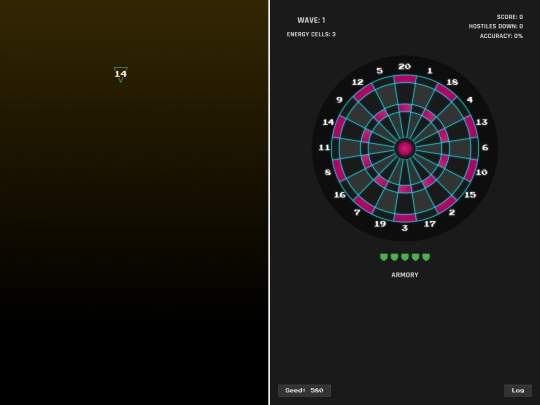
Task: Click the first green shield icon in armory
Action: [x=384, y=257]
